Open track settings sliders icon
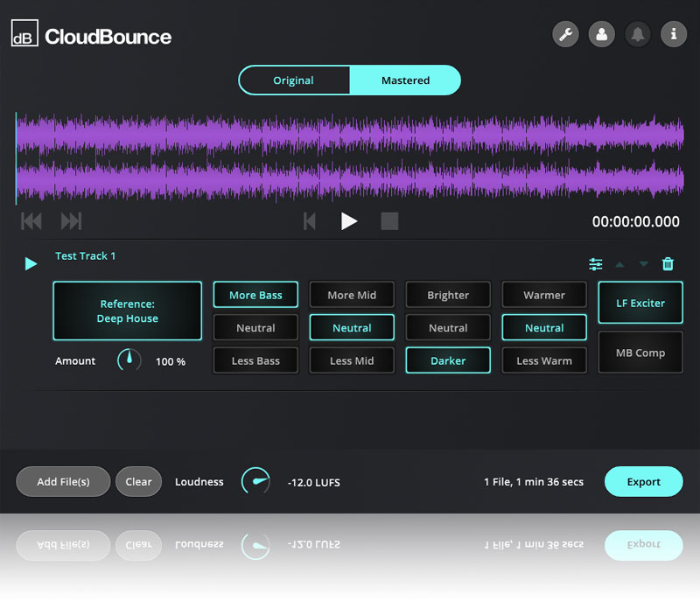Viewport: 700px width, 601px height. [596, 264]
